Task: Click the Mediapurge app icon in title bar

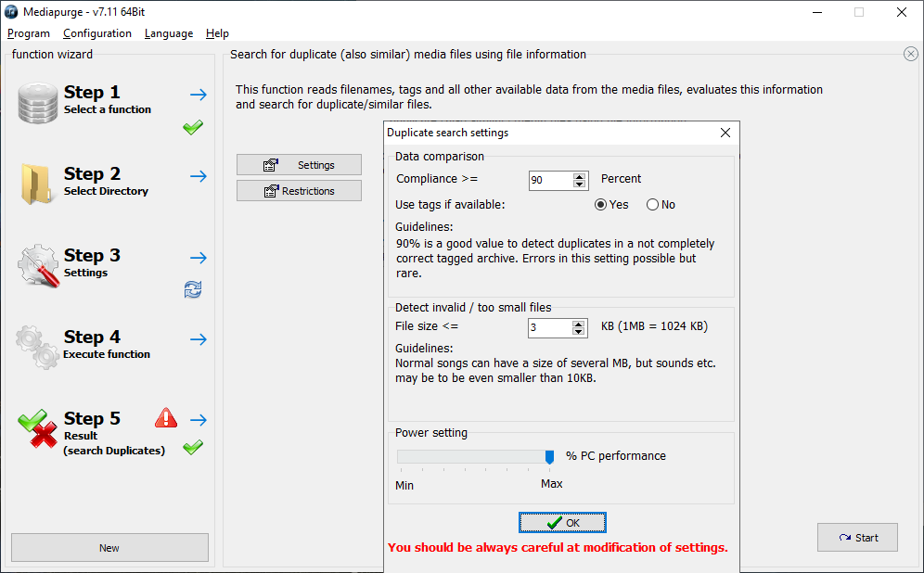Action: coord(11,12)
